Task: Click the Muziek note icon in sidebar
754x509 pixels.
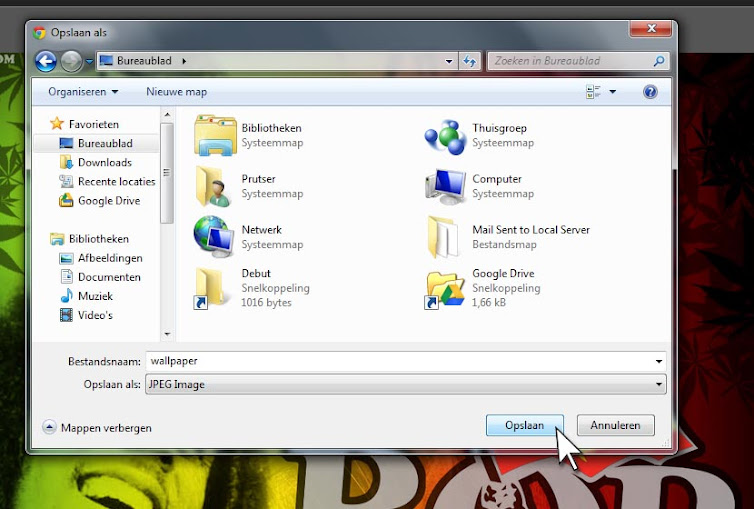Action: [x=66, y=296]
